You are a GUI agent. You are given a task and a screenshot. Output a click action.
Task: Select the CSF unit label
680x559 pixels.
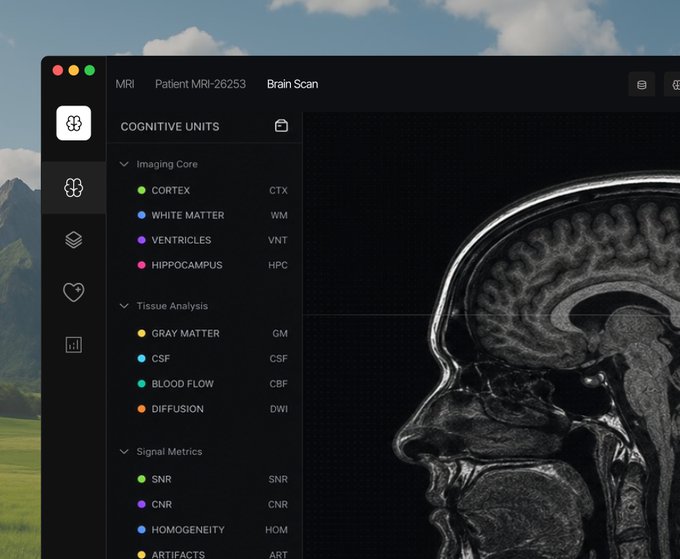tap(161, 359)
